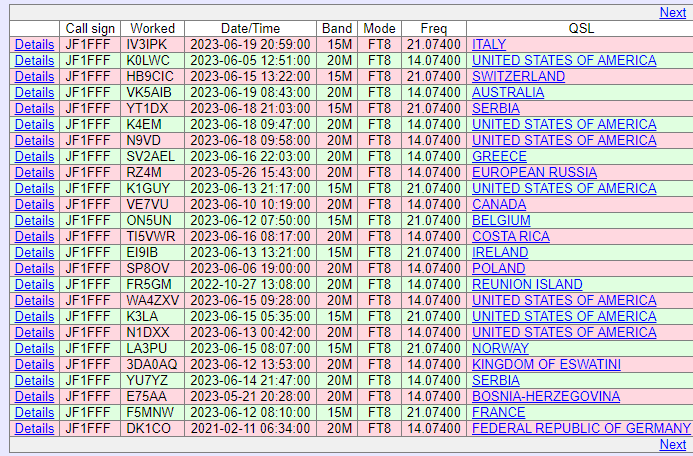
Task: Follow the AUSTRALIA QSL link
Action: pos(508,92)
